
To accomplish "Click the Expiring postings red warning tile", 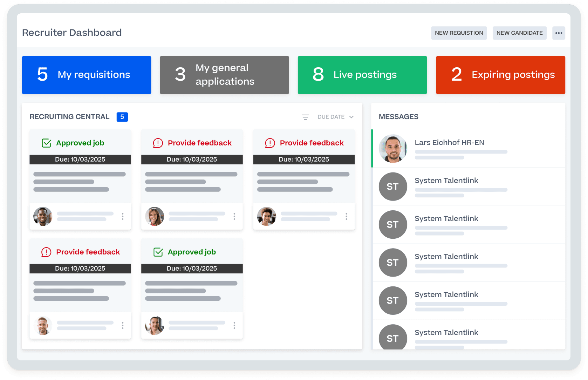I will click(x=500, y=75).
